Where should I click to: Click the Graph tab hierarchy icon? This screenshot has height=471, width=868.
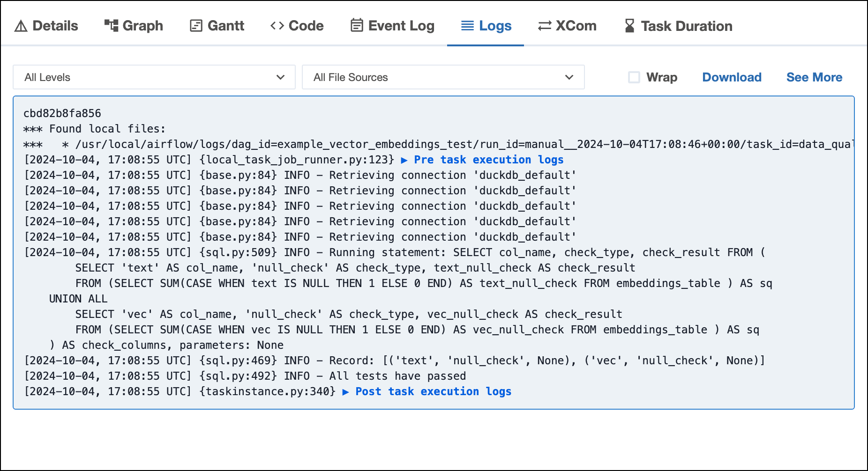(x=111, y=26)
